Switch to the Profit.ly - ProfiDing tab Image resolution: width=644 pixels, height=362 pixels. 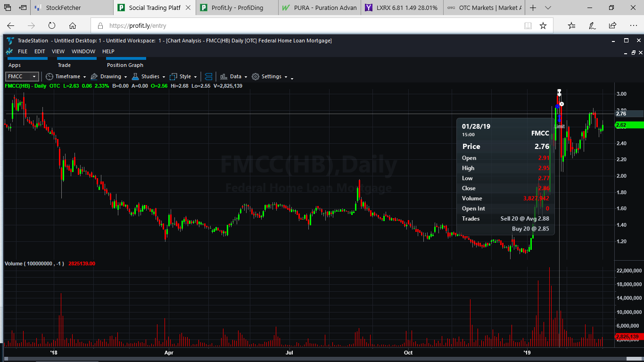click(237, 8)
